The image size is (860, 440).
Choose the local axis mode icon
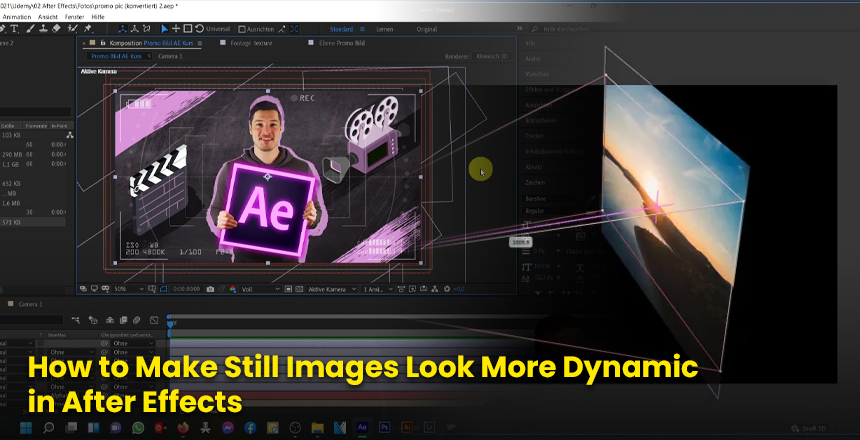click(123, 29)
